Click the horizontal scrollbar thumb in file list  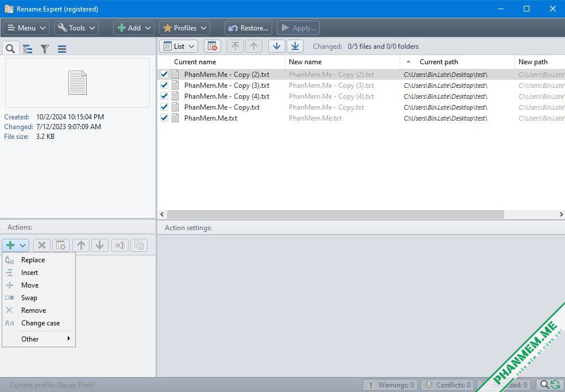335,214
